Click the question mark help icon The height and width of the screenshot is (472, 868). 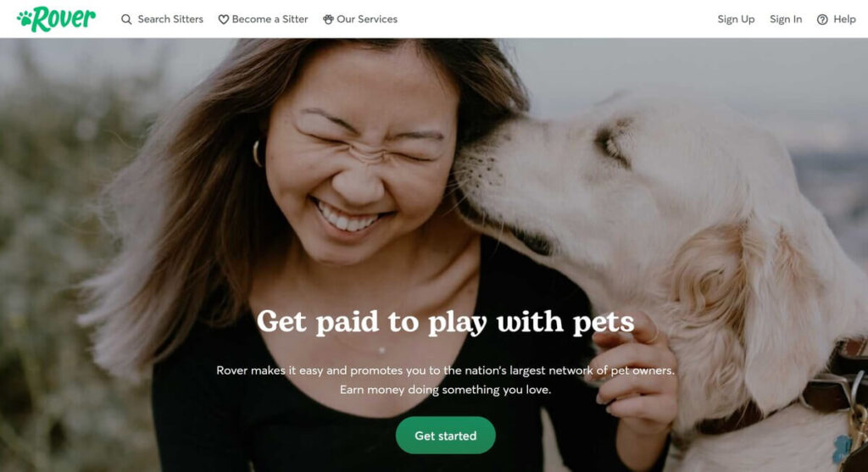[x=822, y=19]
